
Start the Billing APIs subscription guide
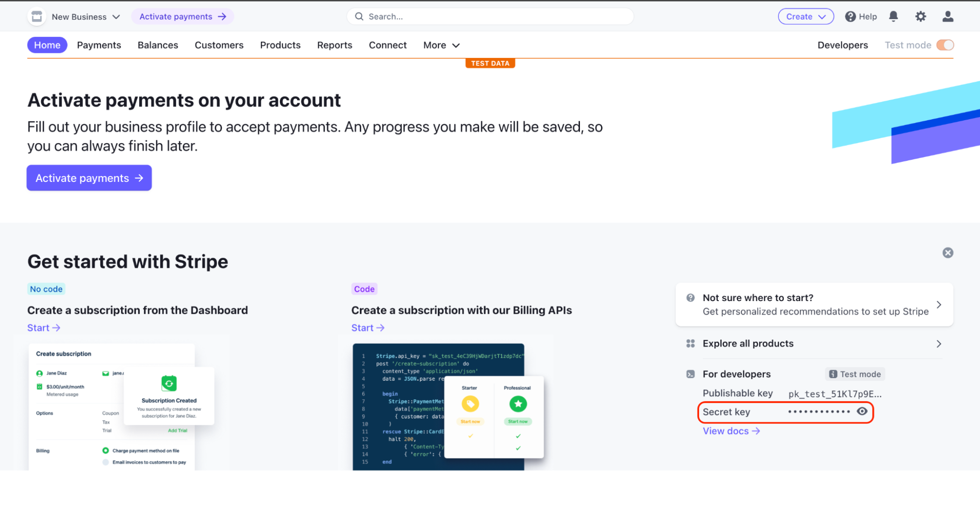(368, 328)
